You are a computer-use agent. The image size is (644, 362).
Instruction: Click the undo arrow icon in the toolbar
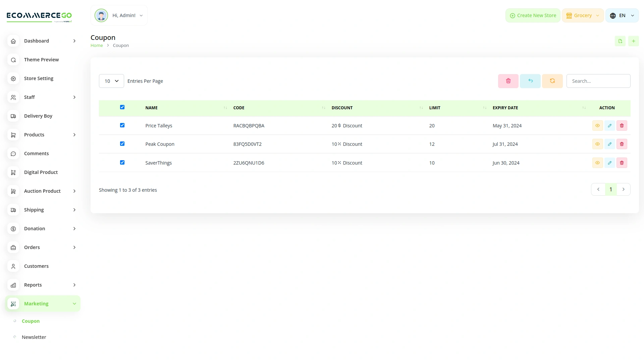[x=530, y=81]
